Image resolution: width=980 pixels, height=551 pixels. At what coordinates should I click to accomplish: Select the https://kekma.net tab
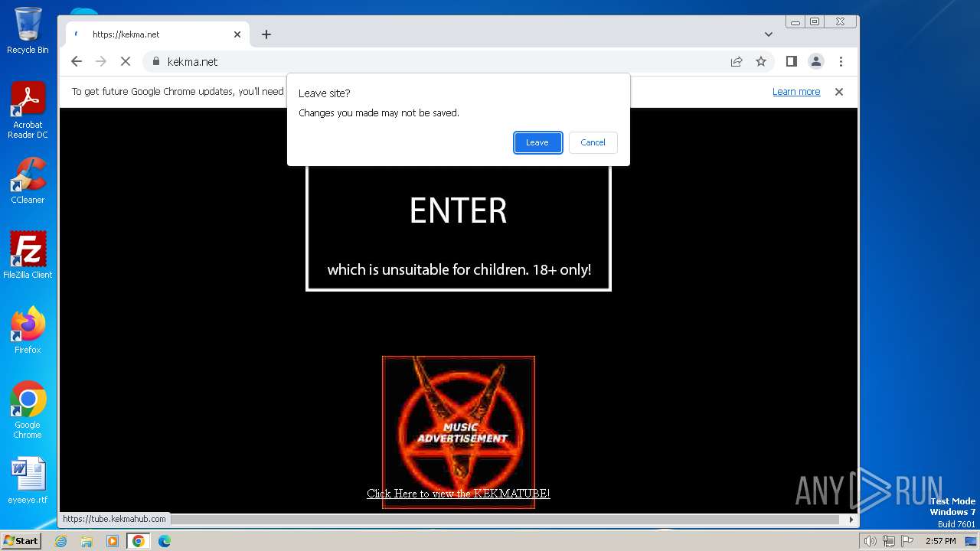[157, 34]
